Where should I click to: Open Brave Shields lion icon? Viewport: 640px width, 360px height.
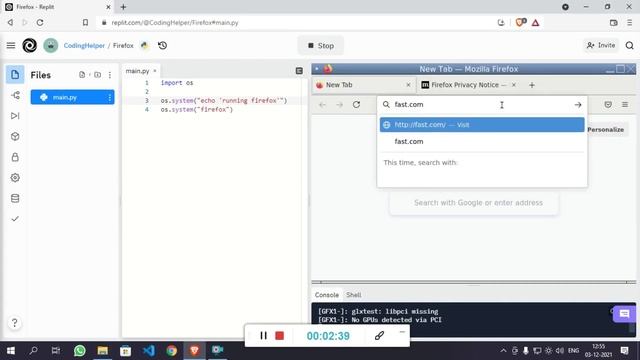pyautogui.click(x=520, y=22)
